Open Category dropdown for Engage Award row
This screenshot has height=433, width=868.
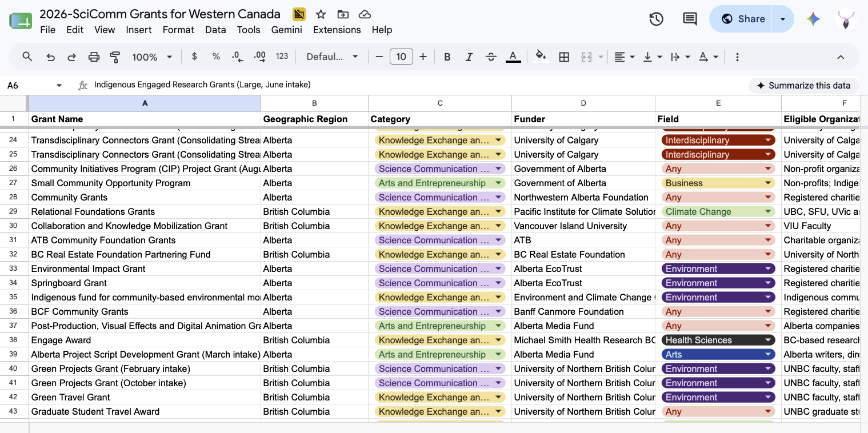498,340
